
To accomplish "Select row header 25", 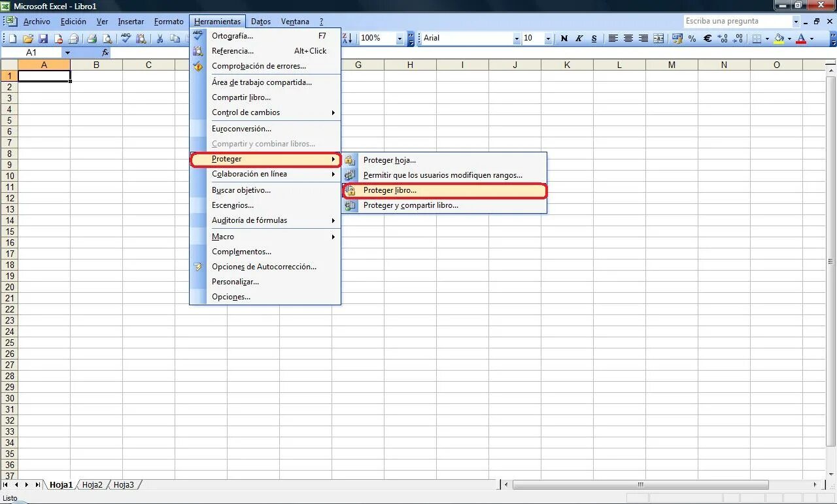I will tap(9, 343).
